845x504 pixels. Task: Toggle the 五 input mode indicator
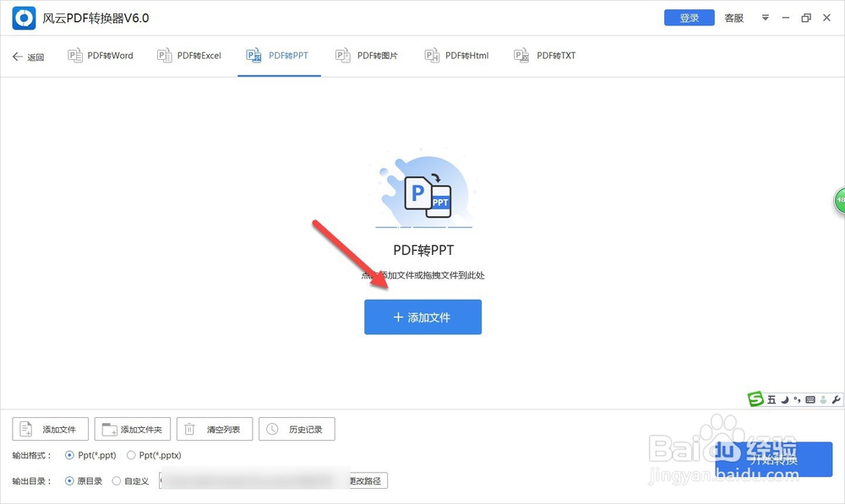(771, 399)
